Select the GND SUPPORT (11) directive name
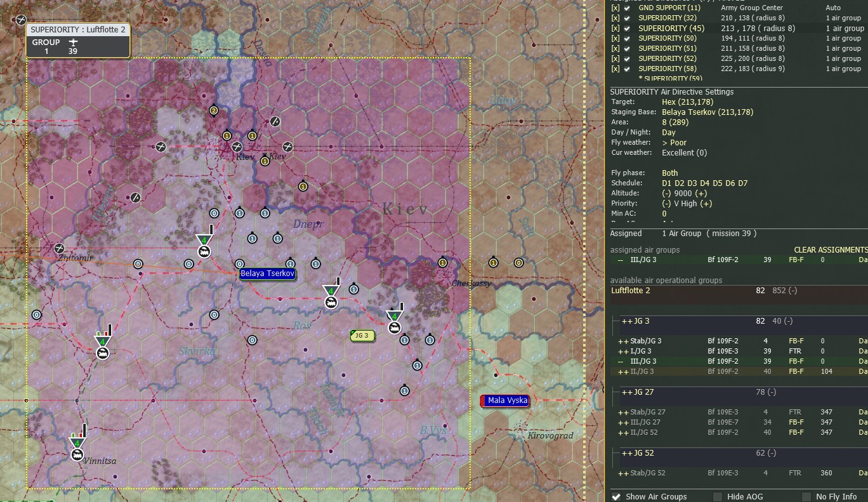Image resolution: width=868 pixels, height=502 pixels. point(669,8)
